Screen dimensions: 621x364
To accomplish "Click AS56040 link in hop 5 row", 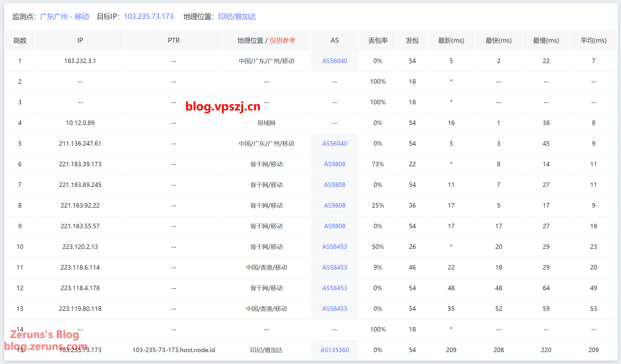I will tap(334, 143).
